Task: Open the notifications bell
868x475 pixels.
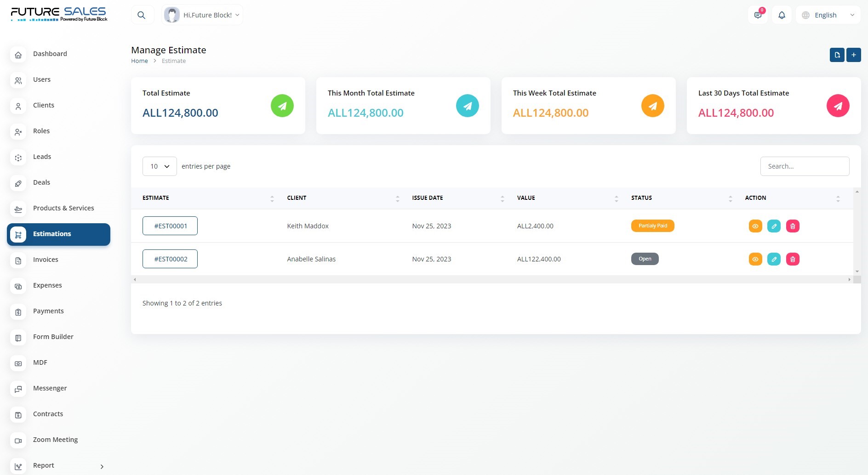Action: [x=782, y=15]
